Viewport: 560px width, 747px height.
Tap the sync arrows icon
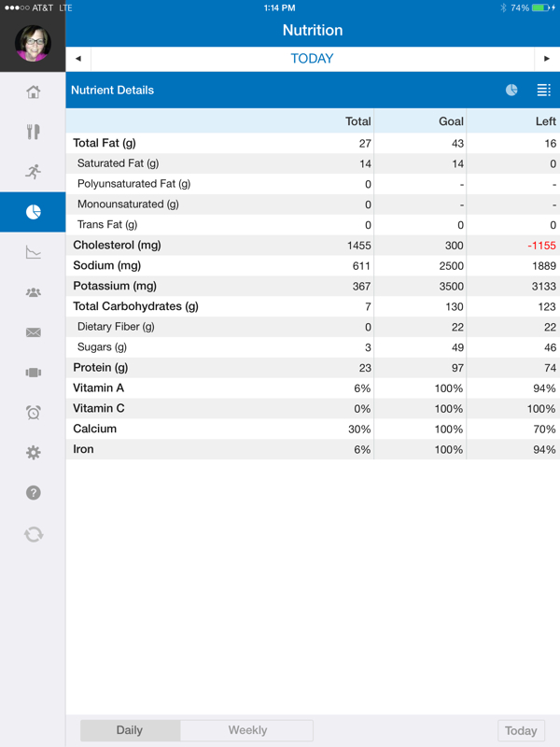[x=34, y=534]
